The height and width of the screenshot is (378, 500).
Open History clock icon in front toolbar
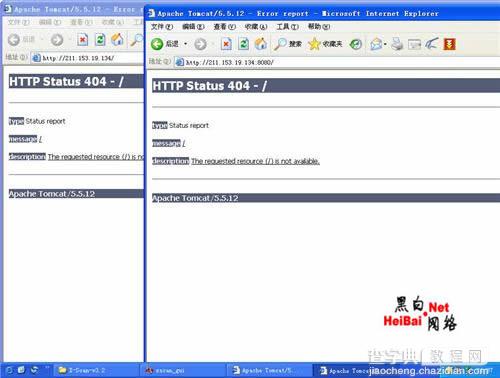coord(356,44)
